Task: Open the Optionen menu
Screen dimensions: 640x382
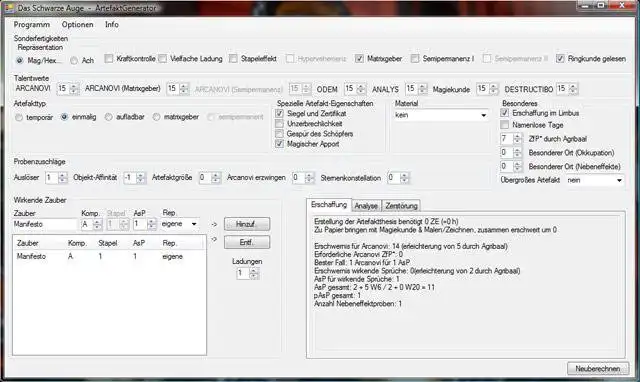Action: tap(78, 24)
